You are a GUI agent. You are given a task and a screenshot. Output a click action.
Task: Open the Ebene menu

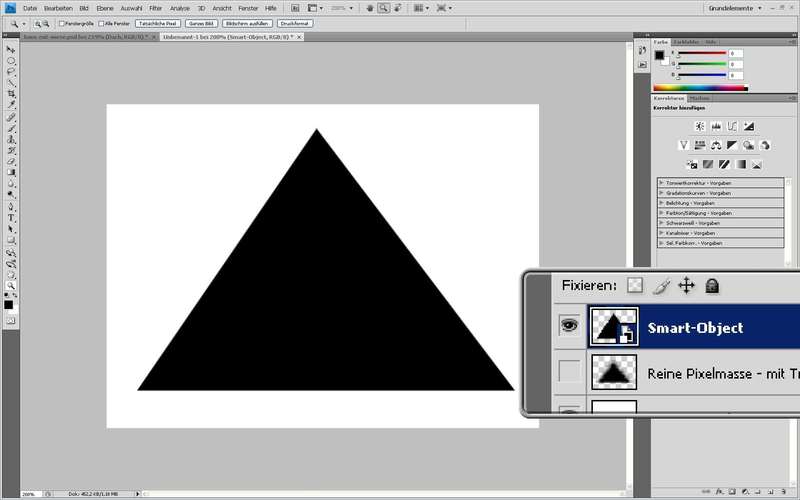pos(105,7)
